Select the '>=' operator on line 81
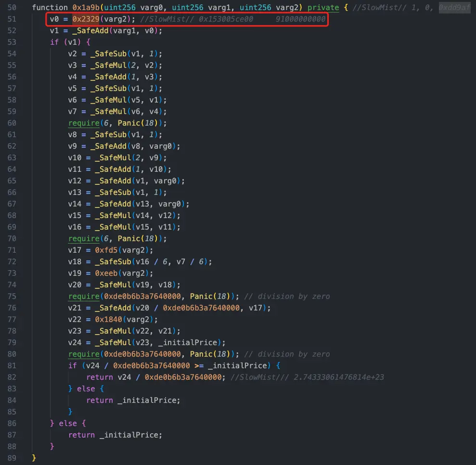Image resolution: width=476 pixels, height=465 pixels. [x=199, y=365]
